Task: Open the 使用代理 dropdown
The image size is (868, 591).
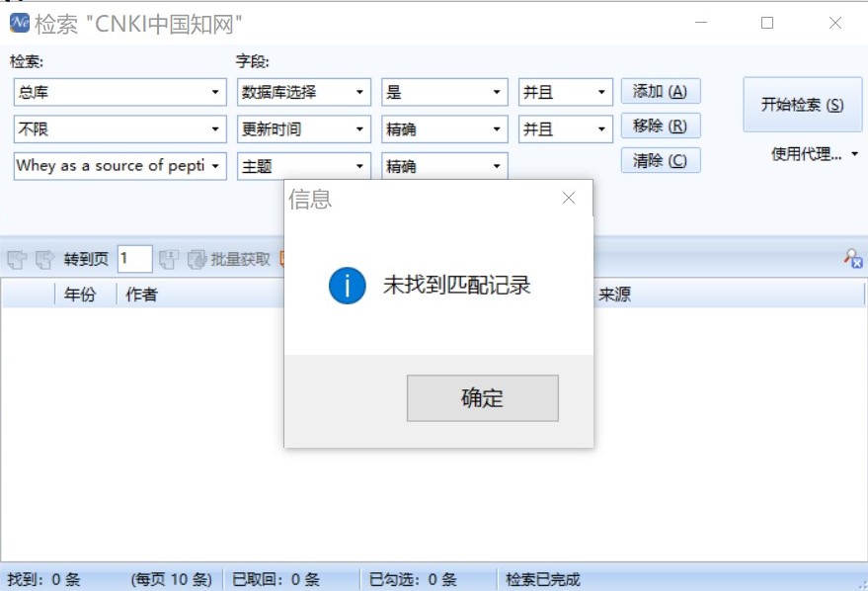Action: [815, 153]
